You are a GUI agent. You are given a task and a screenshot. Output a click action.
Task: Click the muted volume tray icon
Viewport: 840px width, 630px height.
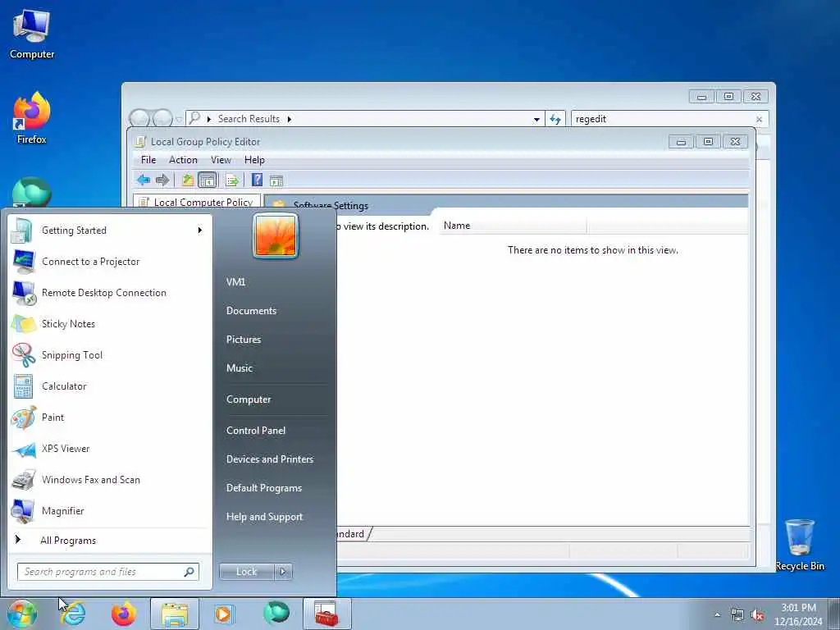point(757,615)
